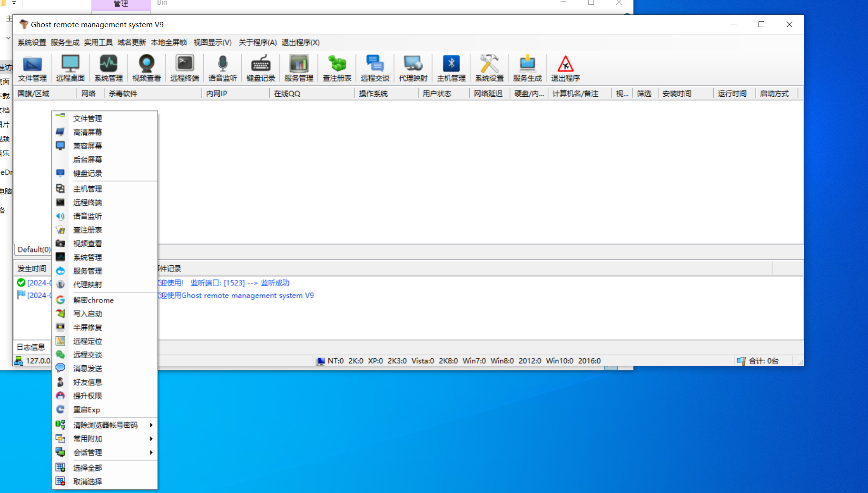The image size is (868, 493).
Task: Choose 解密chrome menu entry
Action: [x=105, y=300]
